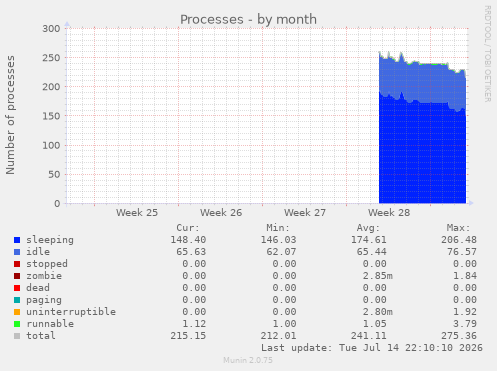Screen dimensions: 497x371
Task: Click the total legend color swatch
Action: [x=17, y=336]
